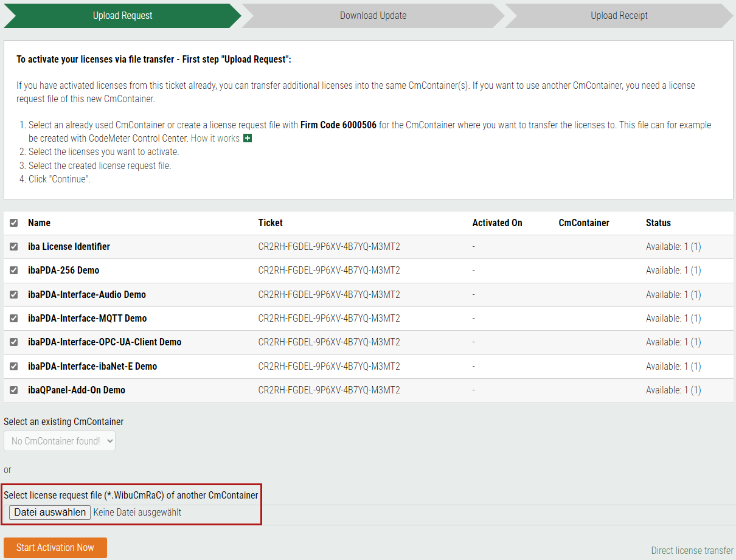This screenshot has width=736, height=560.
Task: Toggle the select-all checkbox in table header
Action: pos(14,223)
